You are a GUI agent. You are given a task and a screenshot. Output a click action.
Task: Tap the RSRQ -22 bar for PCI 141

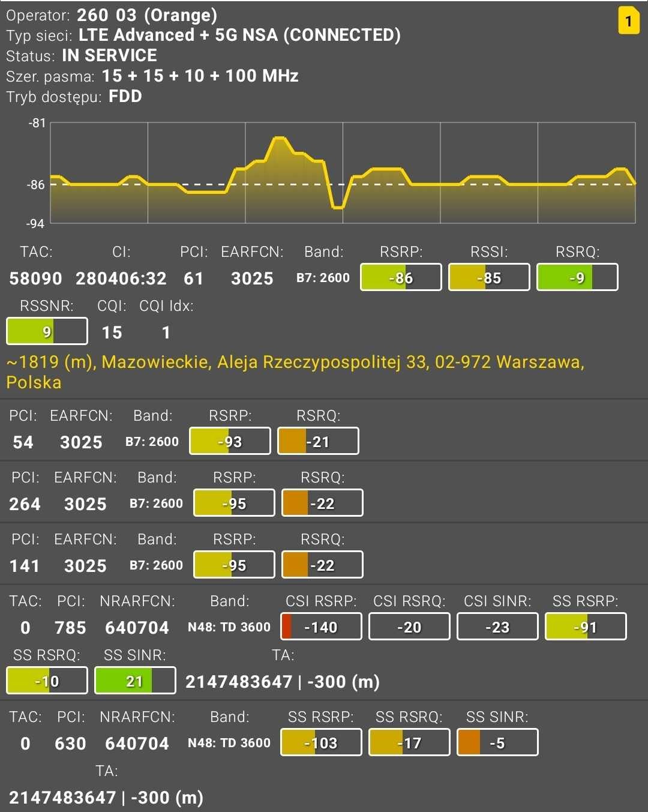click(322, 565)
